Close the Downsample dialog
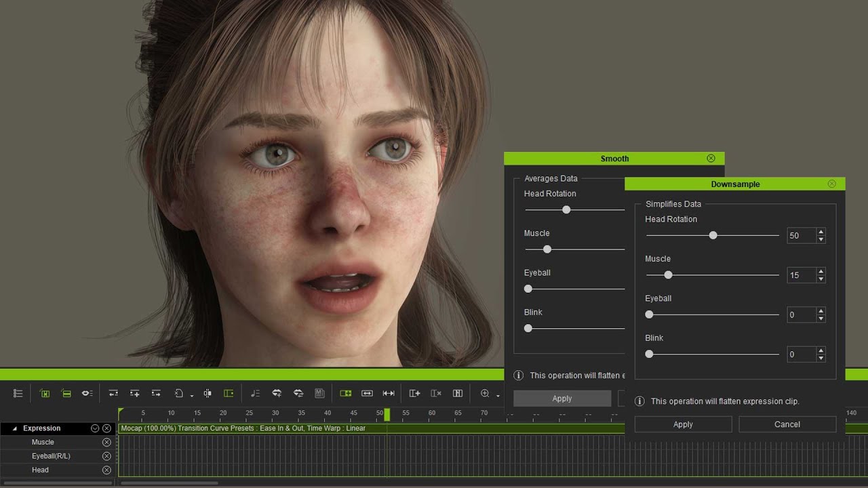 tap(832, 184)
